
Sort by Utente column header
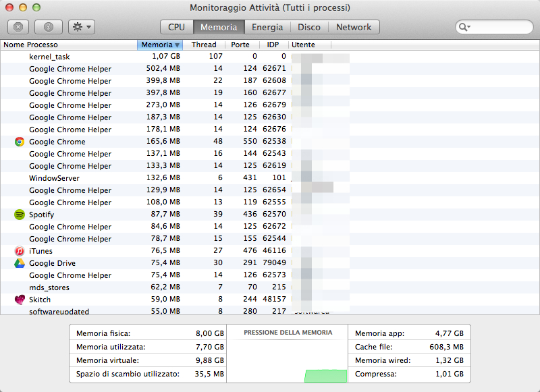click(x=310, y=45)
